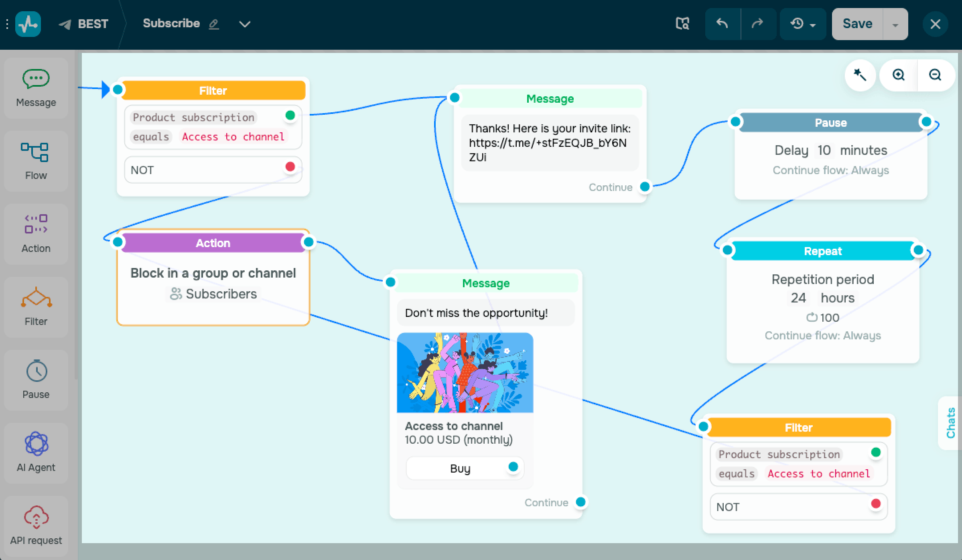Select the Pause timer element
This screenshot has height=560, width=962.
[36, 380]
